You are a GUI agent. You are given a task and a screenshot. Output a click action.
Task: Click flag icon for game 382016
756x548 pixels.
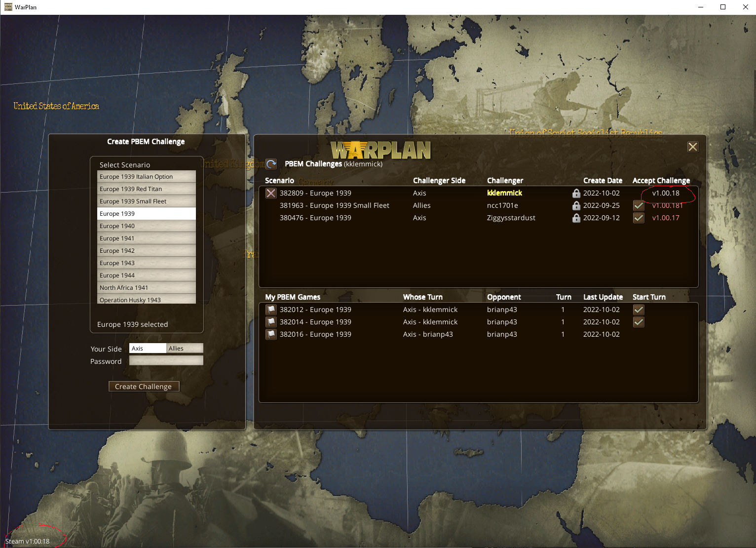point(271,334)
